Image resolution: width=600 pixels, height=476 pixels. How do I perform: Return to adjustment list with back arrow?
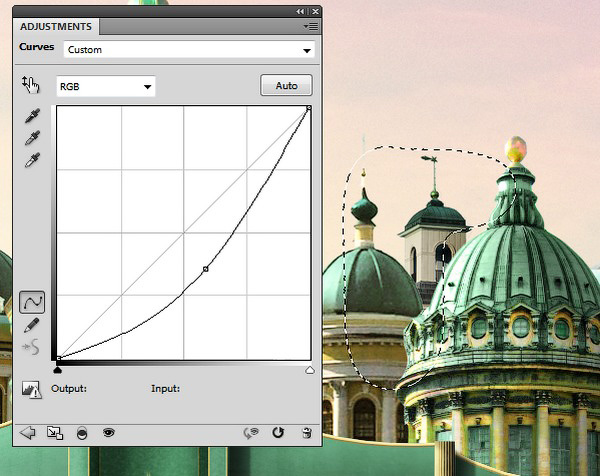[28, 433]
